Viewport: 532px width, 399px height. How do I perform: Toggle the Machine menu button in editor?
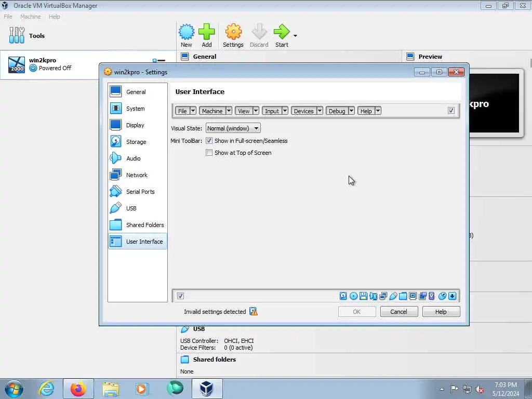point(212,111)
